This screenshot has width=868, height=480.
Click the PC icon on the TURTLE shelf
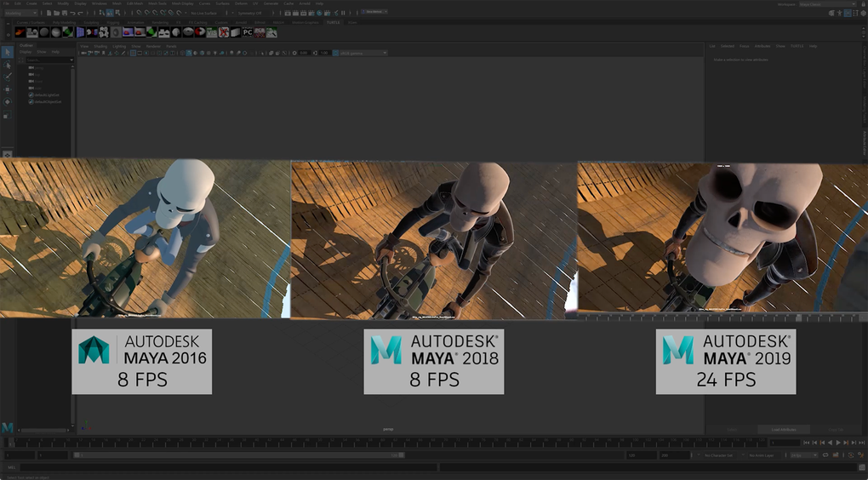coord(248,32)
